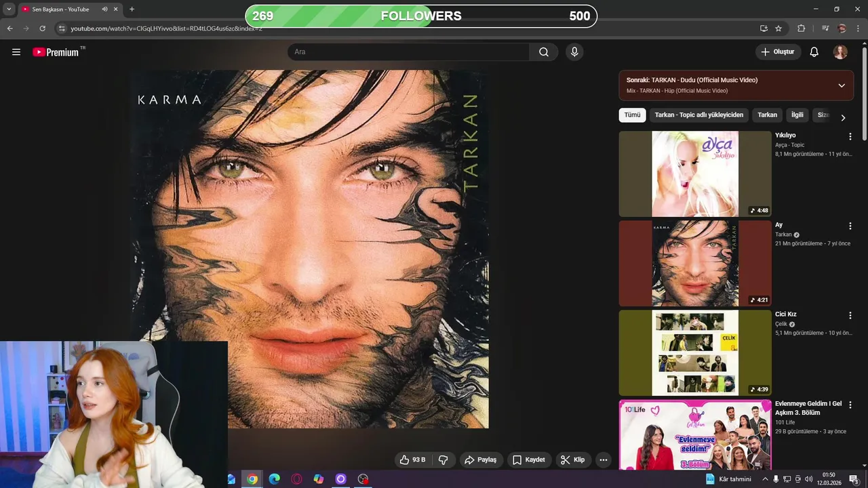The width and height of the screenshot is (868, 488).
Task: Open OBS Studio from the taskbar
Action: click(363, 479)
